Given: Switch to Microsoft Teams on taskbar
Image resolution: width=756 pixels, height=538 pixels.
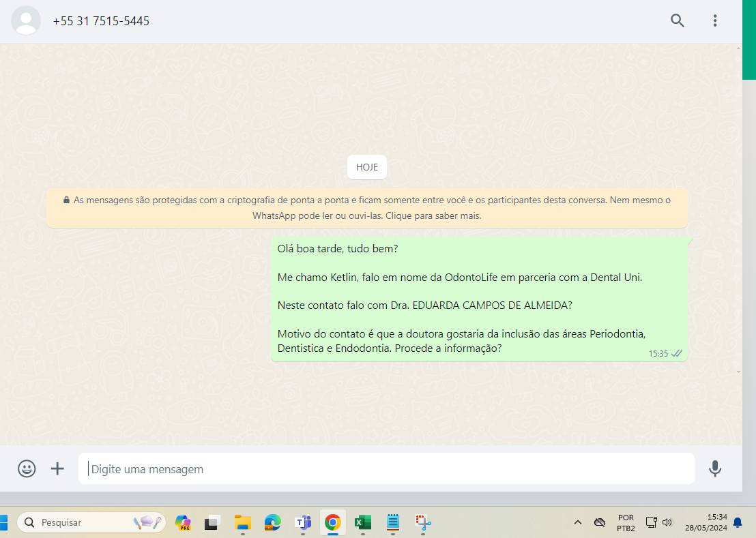Looking at the screenshot, I should [x=303, y=522].
